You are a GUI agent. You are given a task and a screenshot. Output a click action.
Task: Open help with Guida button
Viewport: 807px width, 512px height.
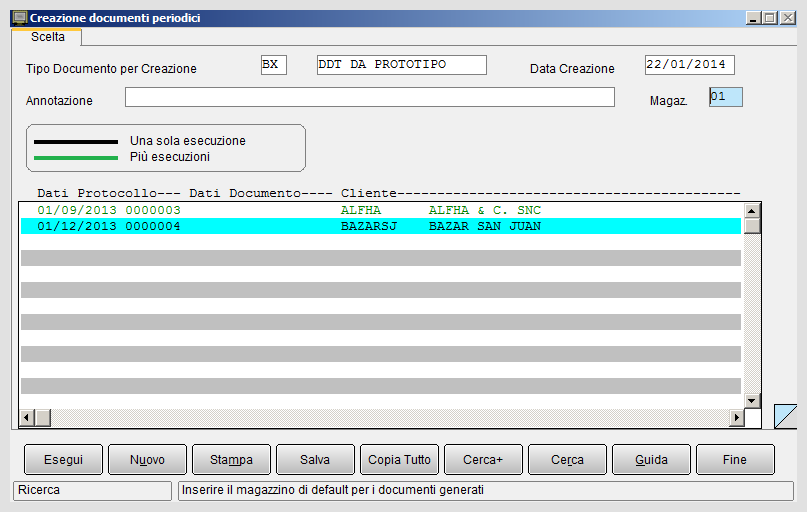click(x=651, y=460)
